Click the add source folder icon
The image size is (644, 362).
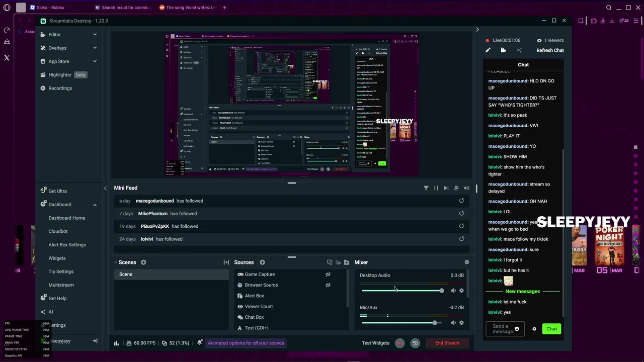click(x=347, y=262)
